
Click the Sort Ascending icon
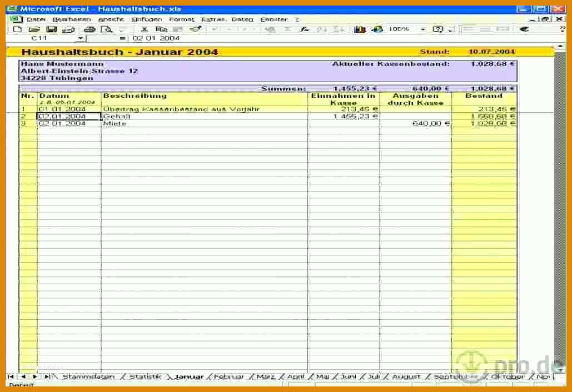pyautogui.click(x=322, y=29)
